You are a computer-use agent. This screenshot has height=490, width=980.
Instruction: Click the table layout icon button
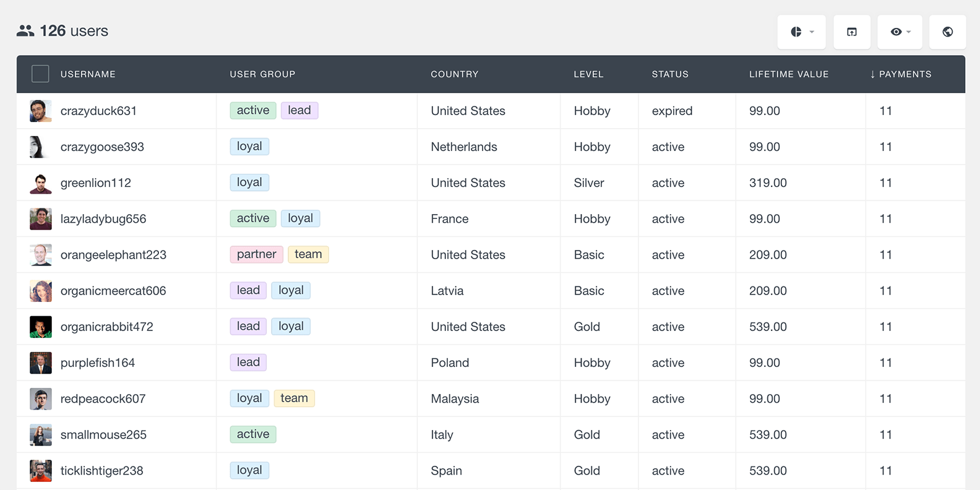(852, 32)
